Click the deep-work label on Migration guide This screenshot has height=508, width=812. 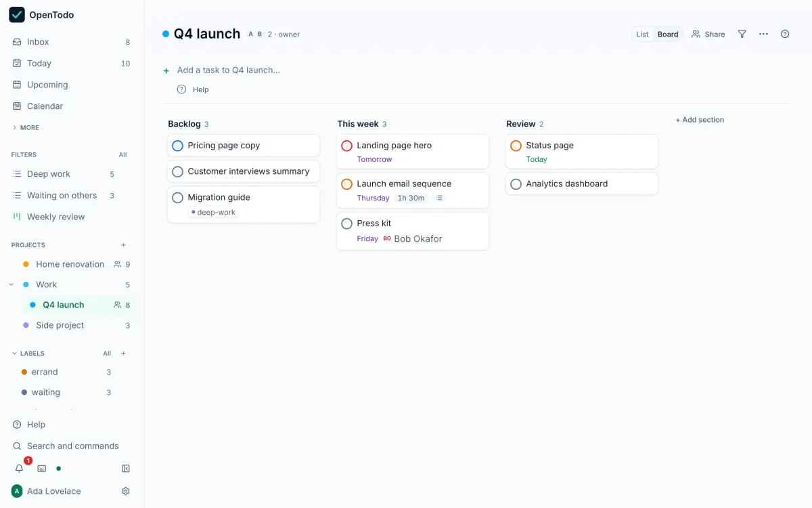click(214, 212)
